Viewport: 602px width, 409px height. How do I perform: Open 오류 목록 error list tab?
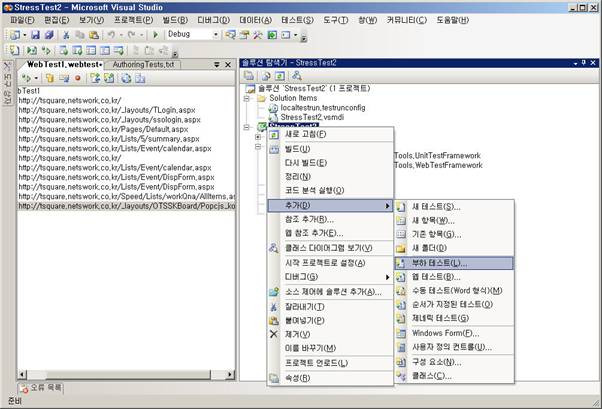click(x=41, y=388)
